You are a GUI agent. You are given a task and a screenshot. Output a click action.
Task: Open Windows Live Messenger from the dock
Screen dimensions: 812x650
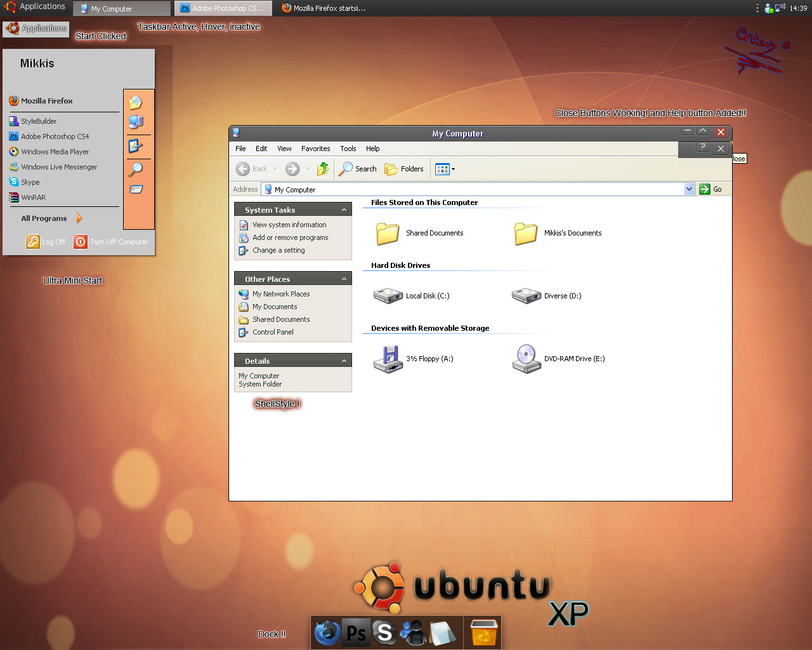pyautogui.click(x=414, y=632)
